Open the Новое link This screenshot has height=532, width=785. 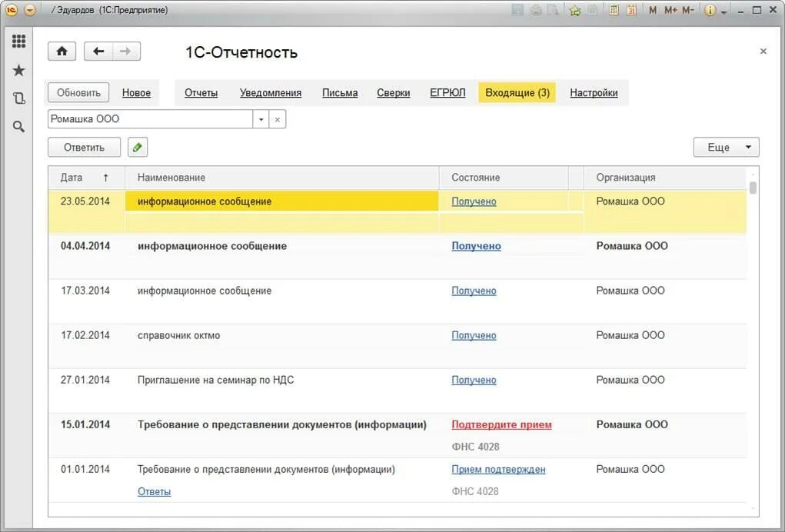click(x=136, y=92)
